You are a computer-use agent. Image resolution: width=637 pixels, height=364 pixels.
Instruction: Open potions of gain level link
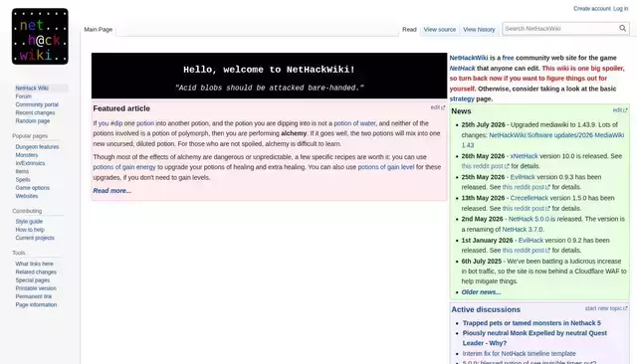coord(386,167)
